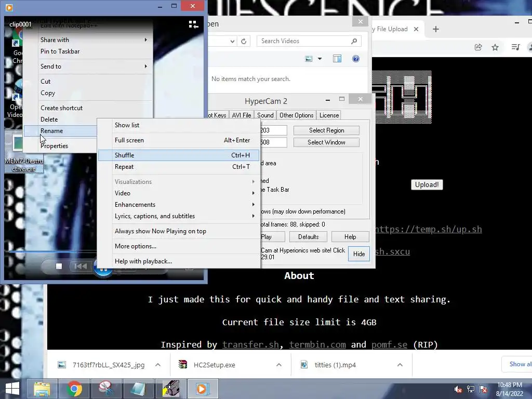Image resolution: width=532 pixels, height=399 pixels.
Task: Stop playback in Media Player
Action: [x=59, y=267]
